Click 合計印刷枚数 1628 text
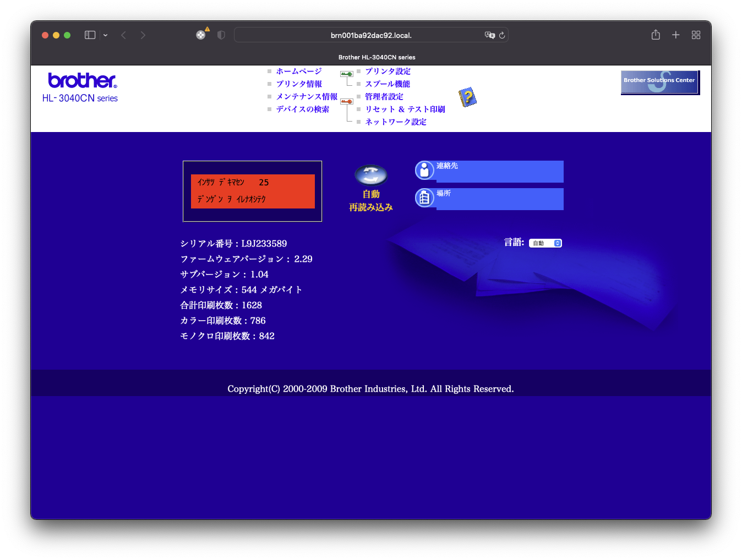This screenshot has height=560, width=742. [221, 305]
